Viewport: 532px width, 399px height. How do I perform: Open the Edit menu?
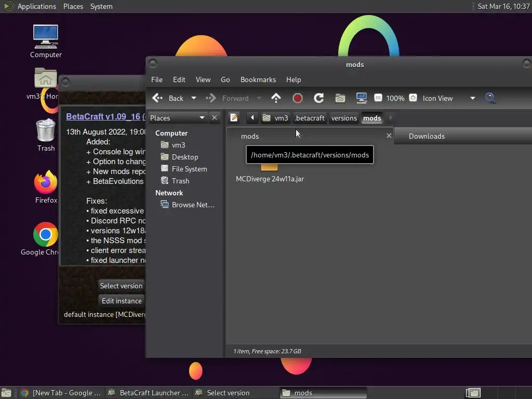pos(179,79)
